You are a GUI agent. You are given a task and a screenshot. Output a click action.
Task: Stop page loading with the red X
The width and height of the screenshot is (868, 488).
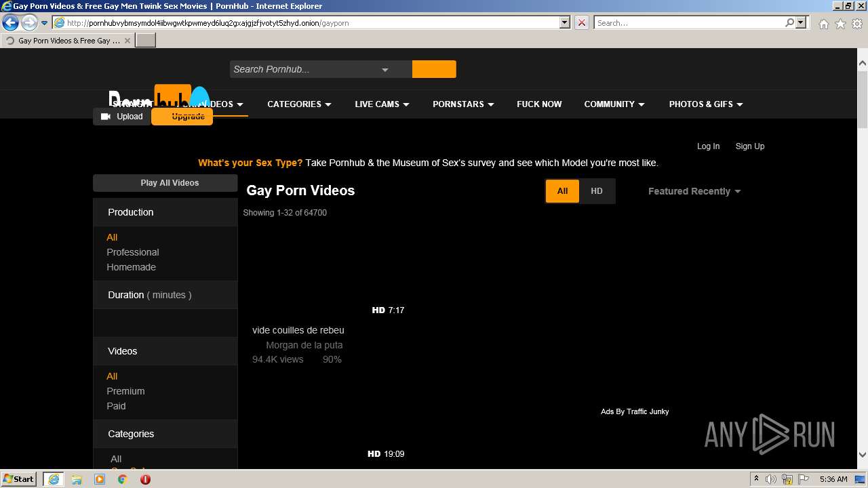582,22
